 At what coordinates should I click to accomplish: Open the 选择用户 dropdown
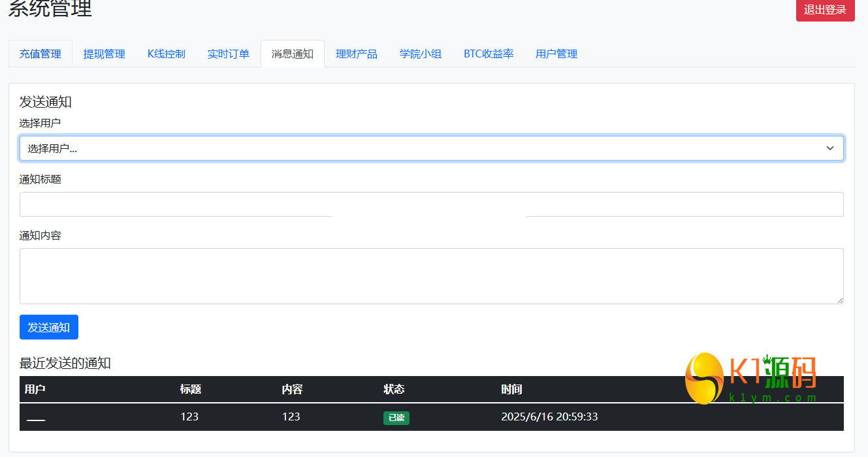(431, 148)
